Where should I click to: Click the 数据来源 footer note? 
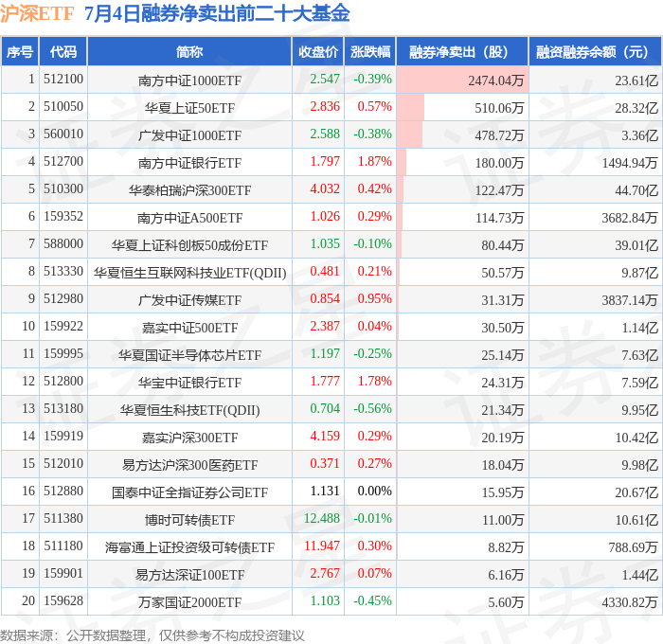coord(152,635)
